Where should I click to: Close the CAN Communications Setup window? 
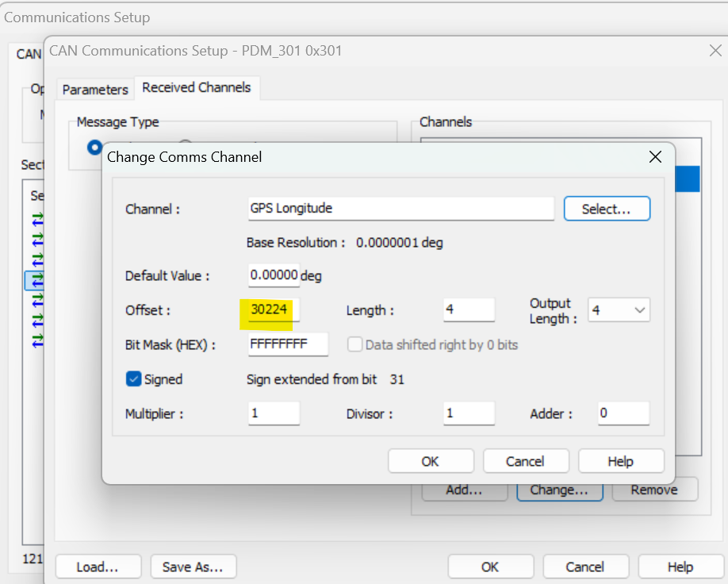(714, 51)
